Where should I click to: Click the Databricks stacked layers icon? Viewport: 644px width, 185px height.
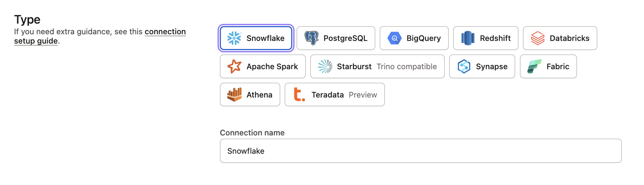pos(538,38)
